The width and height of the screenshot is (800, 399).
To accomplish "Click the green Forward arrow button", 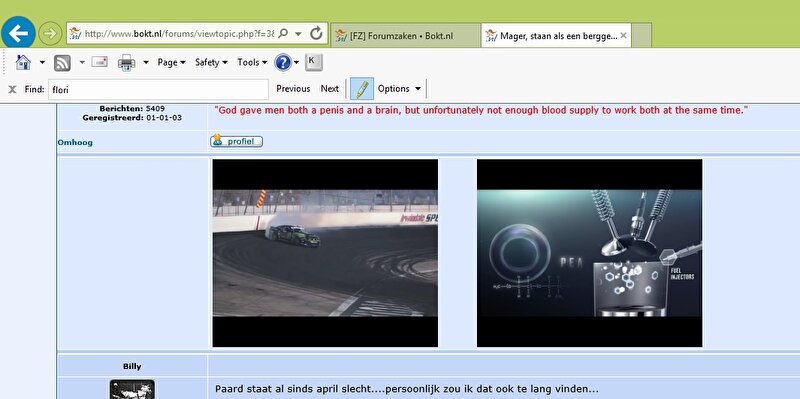I will (50, 34).
